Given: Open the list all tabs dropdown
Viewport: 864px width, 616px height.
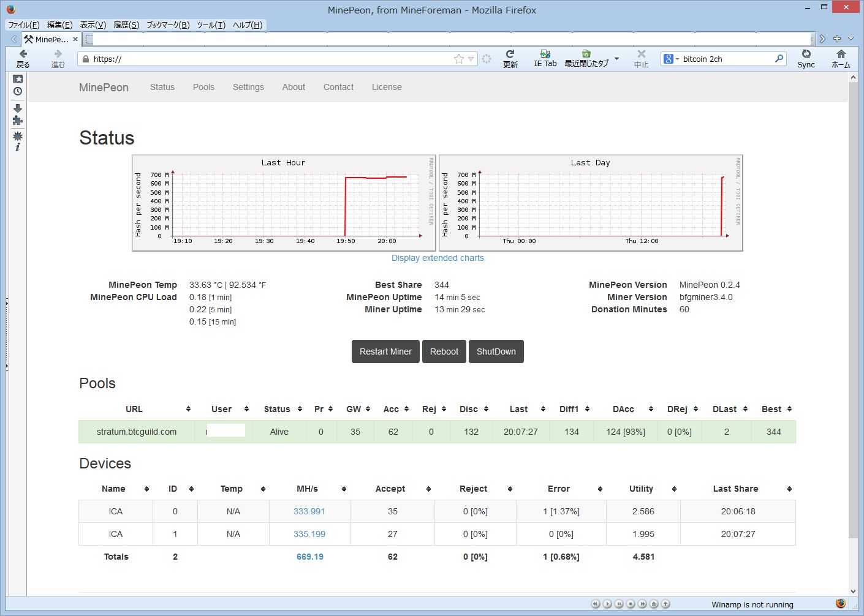Looking at the screenshot, I should tap(851, 39).
